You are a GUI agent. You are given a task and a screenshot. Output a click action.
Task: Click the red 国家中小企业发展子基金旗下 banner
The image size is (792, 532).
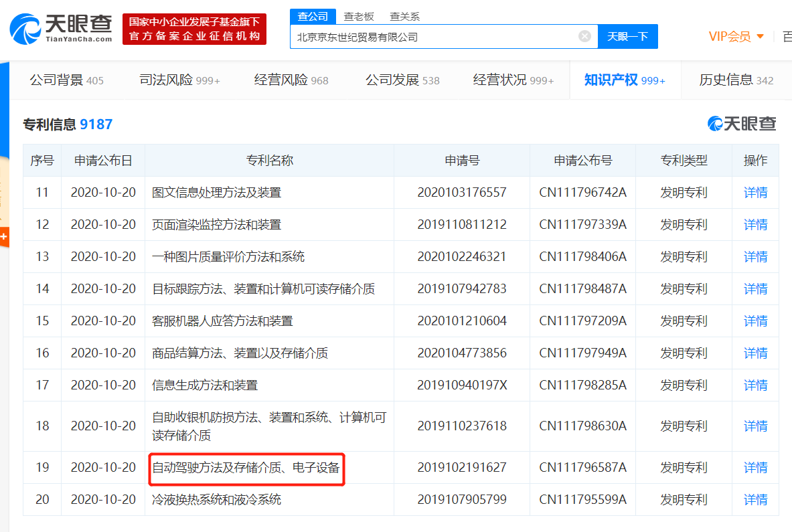[x=194, y=29]
